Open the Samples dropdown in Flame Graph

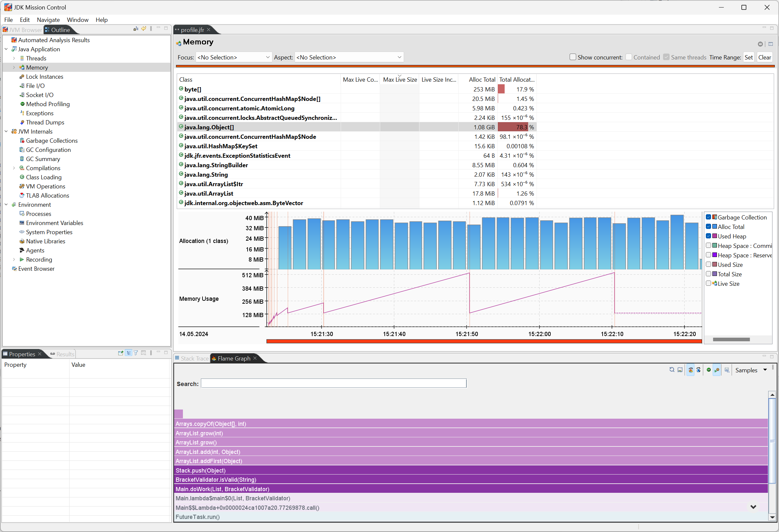765,370
